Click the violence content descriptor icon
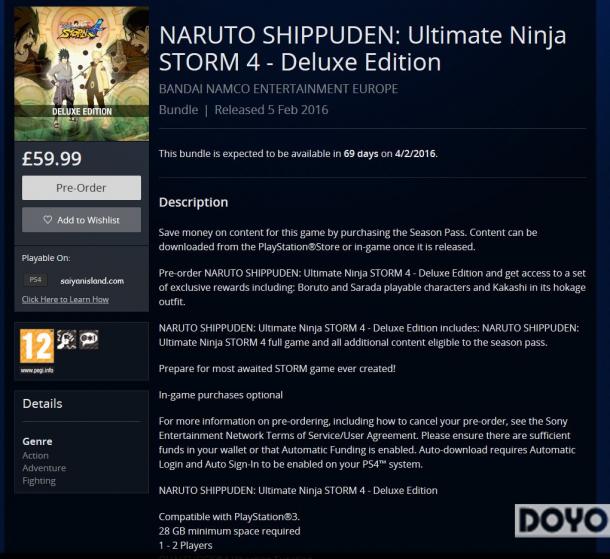610x559 pixels. (x=67, y=339)
